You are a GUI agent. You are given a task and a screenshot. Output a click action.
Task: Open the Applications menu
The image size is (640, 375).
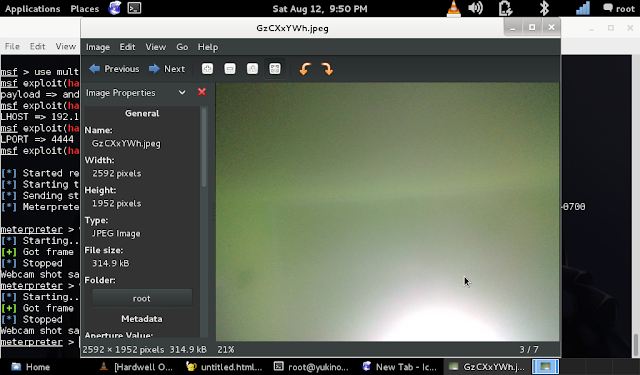tap(33, 9)
